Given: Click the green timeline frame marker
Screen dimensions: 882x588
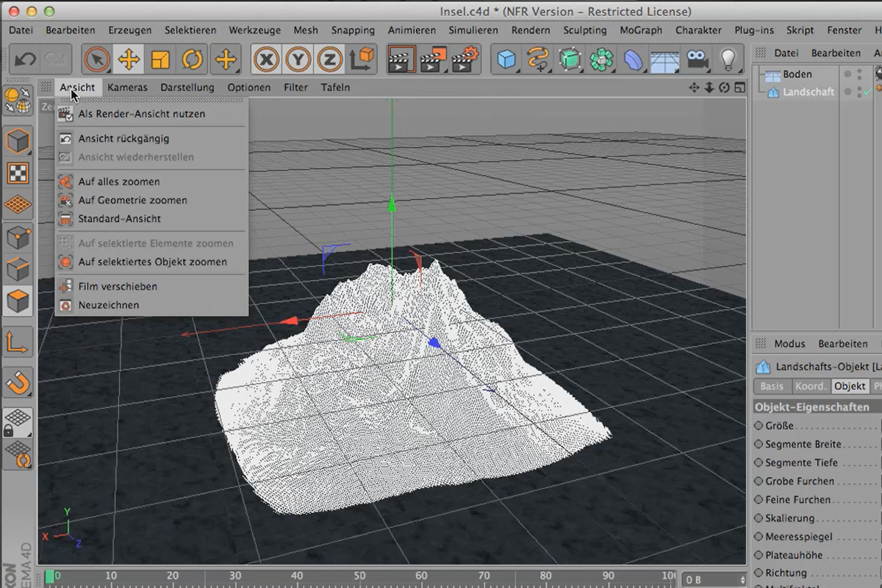Looking at the screenshot, I should tap(49, 577).
